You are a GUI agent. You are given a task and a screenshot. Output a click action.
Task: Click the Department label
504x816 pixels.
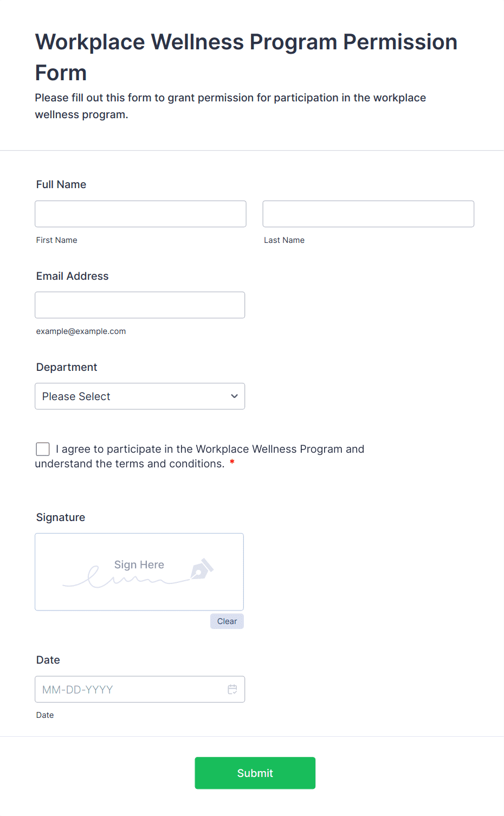pyautogui.click(x=67, y=367)
